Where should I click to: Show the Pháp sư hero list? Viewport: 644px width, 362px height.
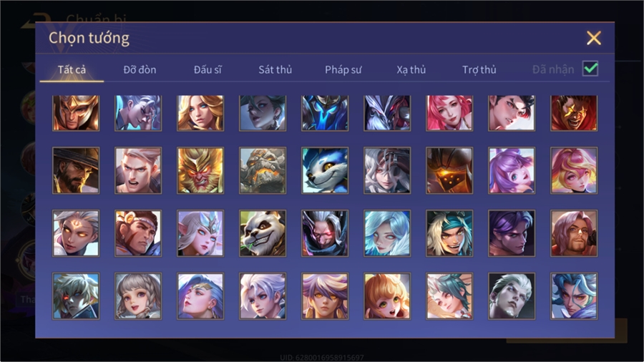343,70
